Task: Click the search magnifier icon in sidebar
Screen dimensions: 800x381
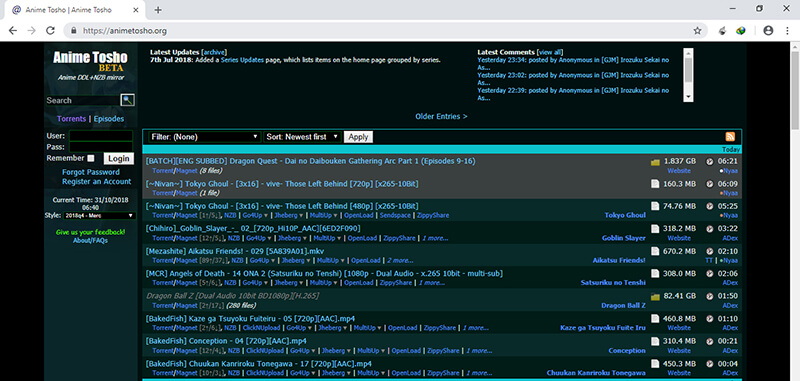Action: pos(128,100)
